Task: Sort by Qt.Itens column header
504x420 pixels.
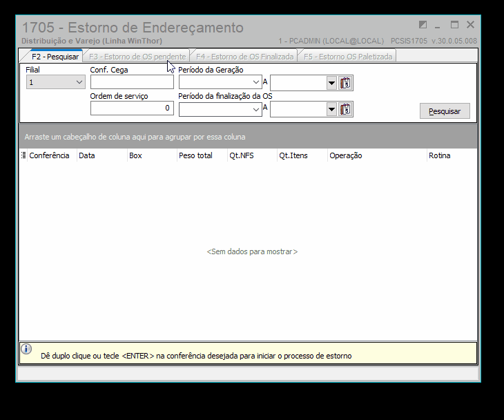Action: click(x=302, y=155)
